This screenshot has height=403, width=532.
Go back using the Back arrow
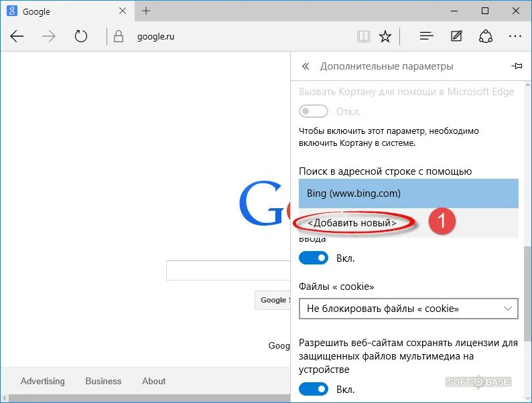[x=17, y=36]
